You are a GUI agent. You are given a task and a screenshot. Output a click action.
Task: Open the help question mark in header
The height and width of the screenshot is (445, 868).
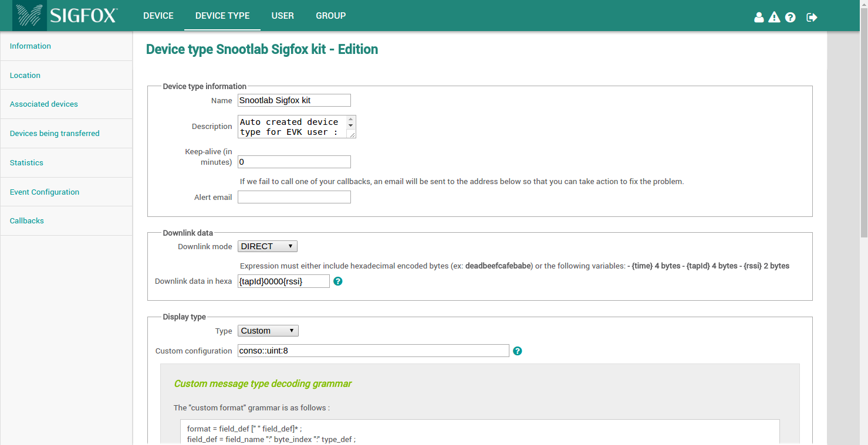pos(790,17)
